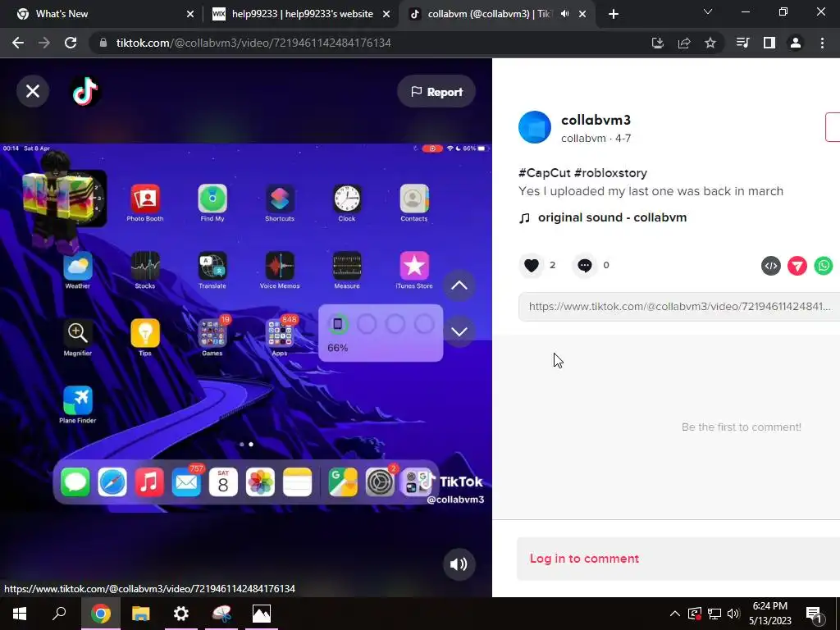
Task: Mute the video with speaker button
Action: pyautogui.click(x=459, y=564)
